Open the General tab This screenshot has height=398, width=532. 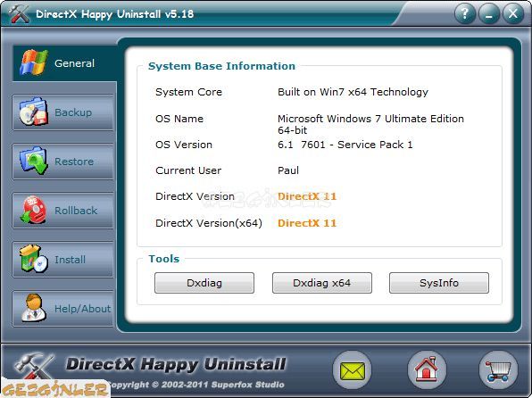tap(64, 63)
